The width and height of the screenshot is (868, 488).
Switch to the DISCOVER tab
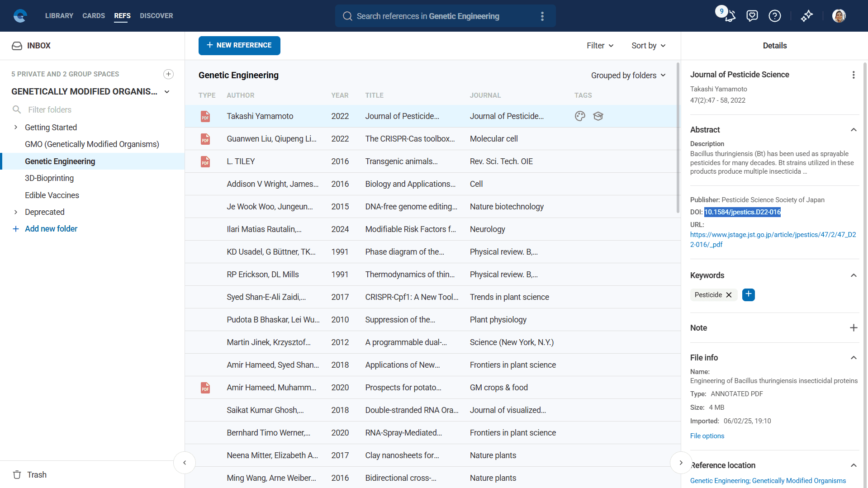tap(156, 16)
